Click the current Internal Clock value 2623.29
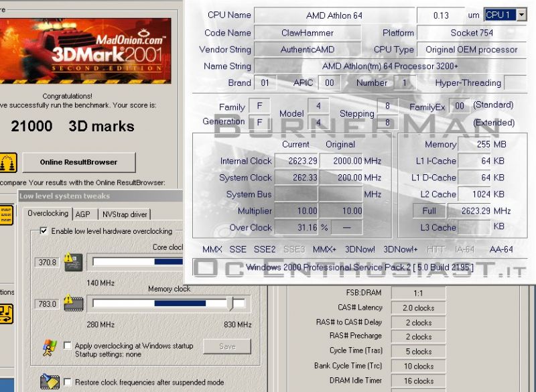 tap(297, 161)
